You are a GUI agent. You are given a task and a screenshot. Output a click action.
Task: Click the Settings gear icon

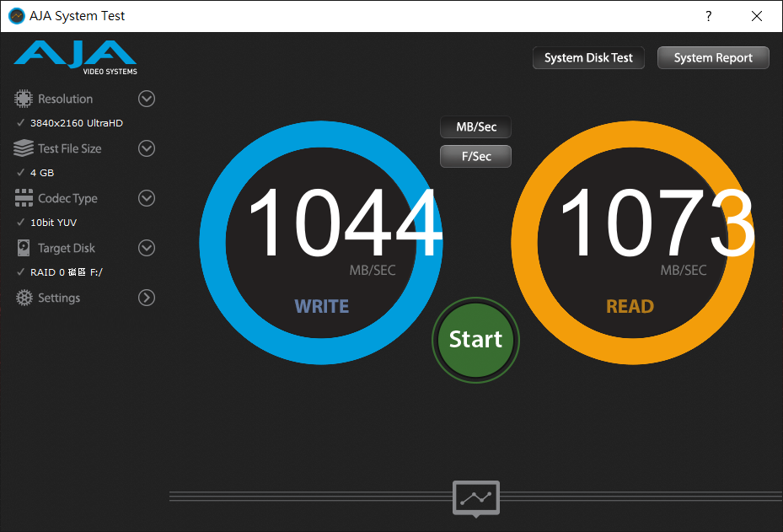24,298
